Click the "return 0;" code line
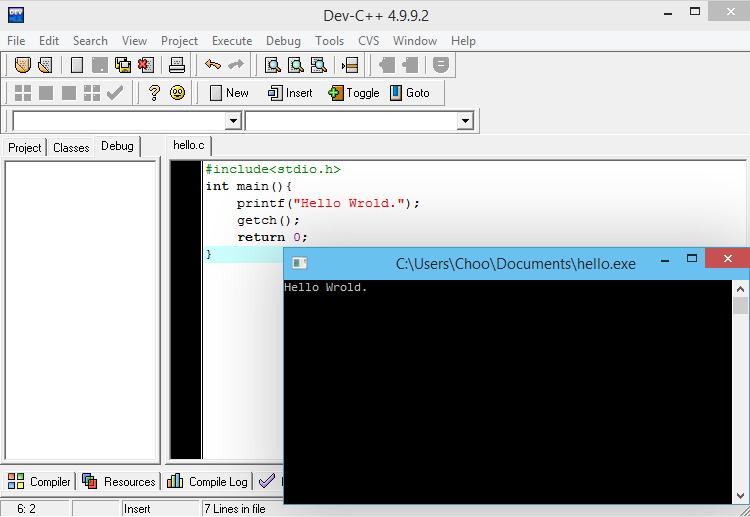 (272, 237)
